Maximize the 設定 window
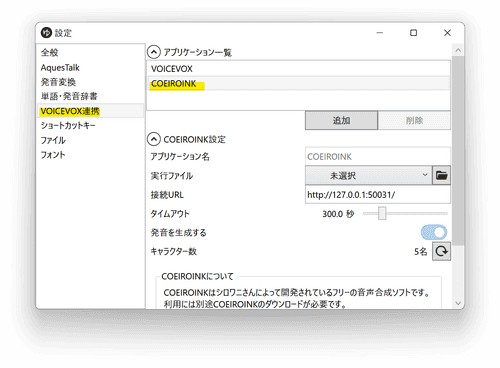This screenshot has width=500, height=368. 413,33
